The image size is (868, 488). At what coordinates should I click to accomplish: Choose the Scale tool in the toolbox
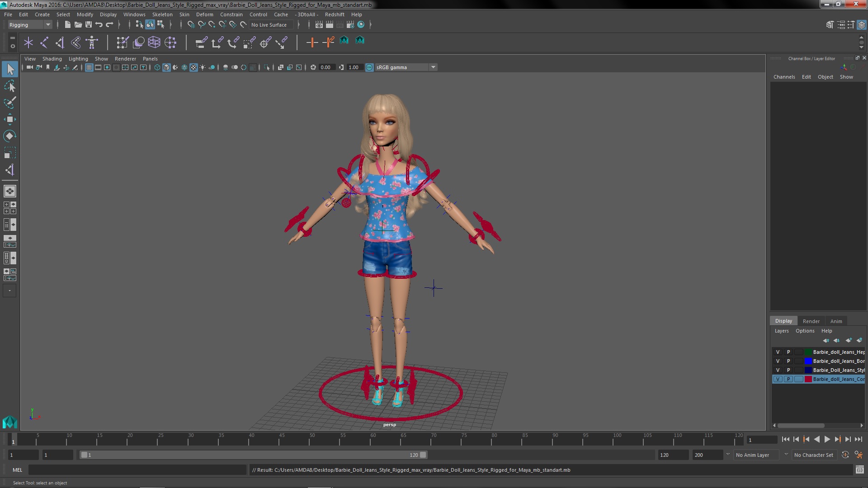coord(10,153)
